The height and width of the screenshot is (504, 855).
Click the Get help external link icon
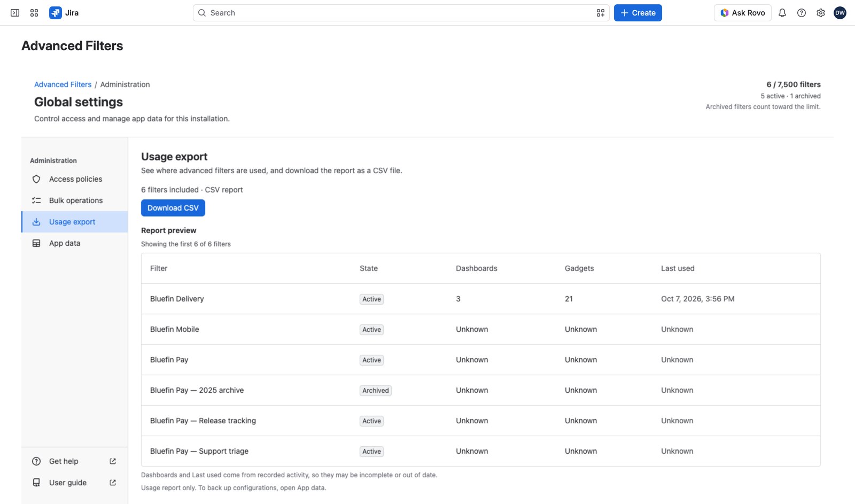tap(113, 461)
